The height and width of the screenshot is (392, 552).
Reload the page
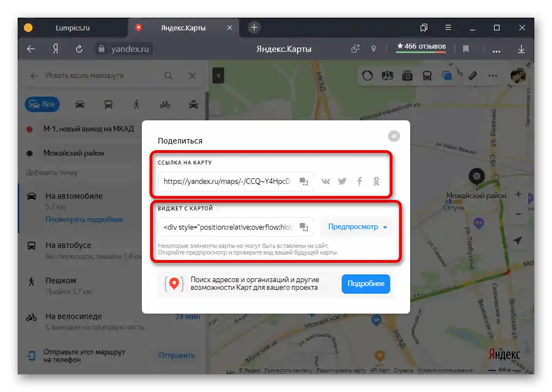click(x=79, y=49)
